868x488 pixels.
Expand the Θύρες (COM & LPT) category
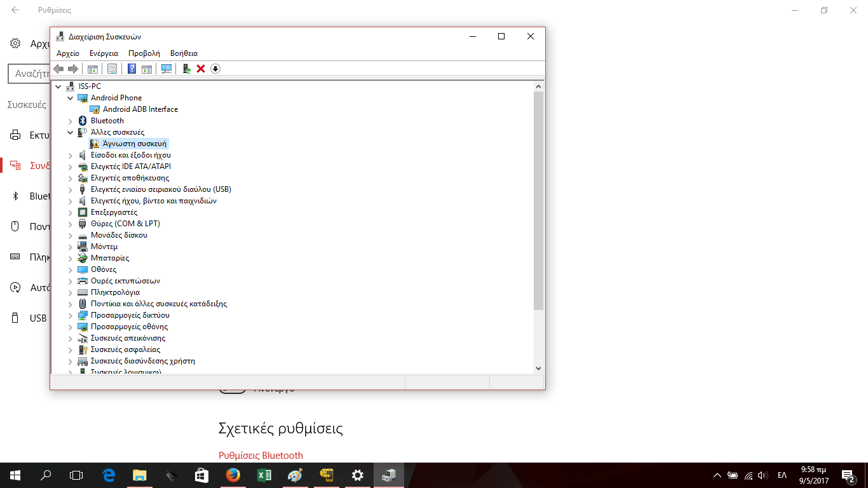pyautogui.click(x=71, y=224)
